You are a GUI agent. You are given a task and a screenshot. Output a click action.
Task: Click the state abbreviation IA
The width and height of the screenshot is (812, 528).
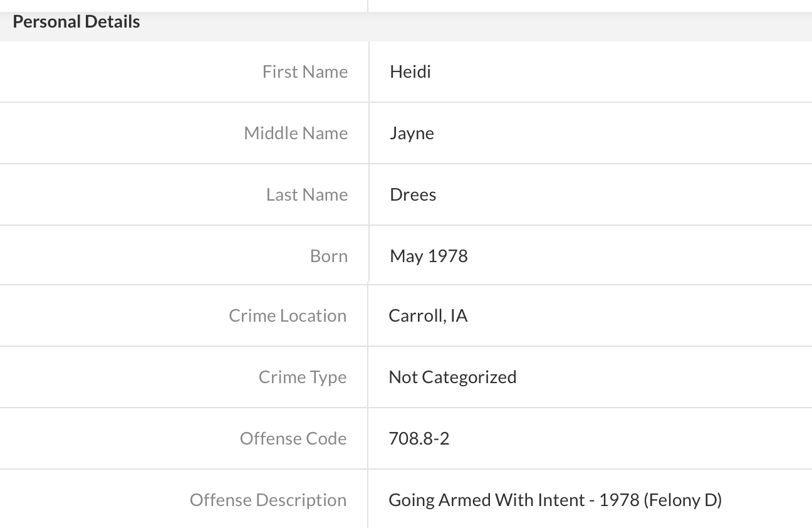(459, 315)
